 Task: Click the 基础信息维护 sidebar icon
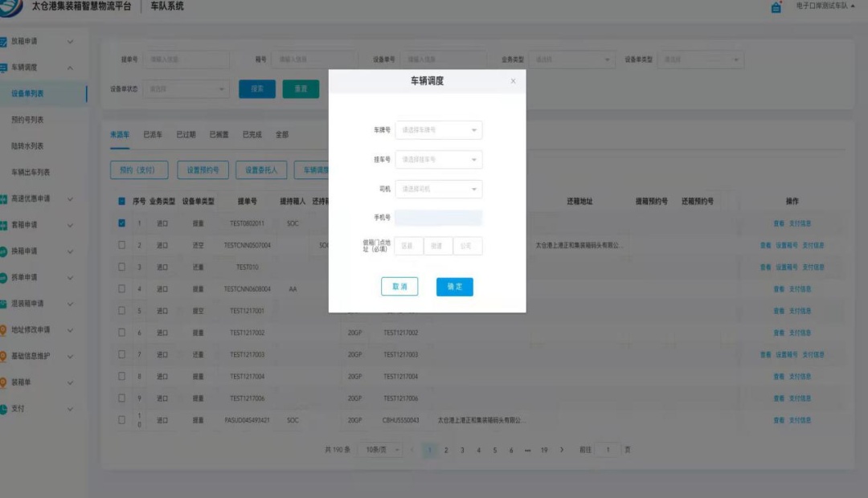[x=2, y=357]
